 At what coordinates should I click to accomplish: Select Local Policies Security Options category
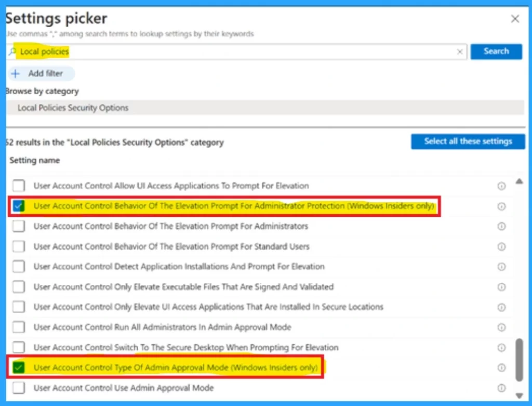(265, 108)
